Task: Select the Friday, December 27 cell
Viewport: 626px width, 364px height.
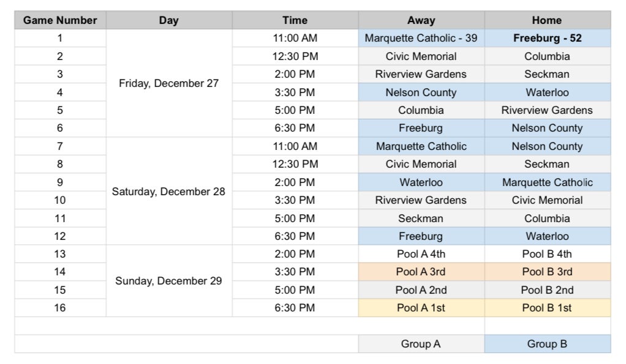Action: pyautogui.click(x=169, y=83)
